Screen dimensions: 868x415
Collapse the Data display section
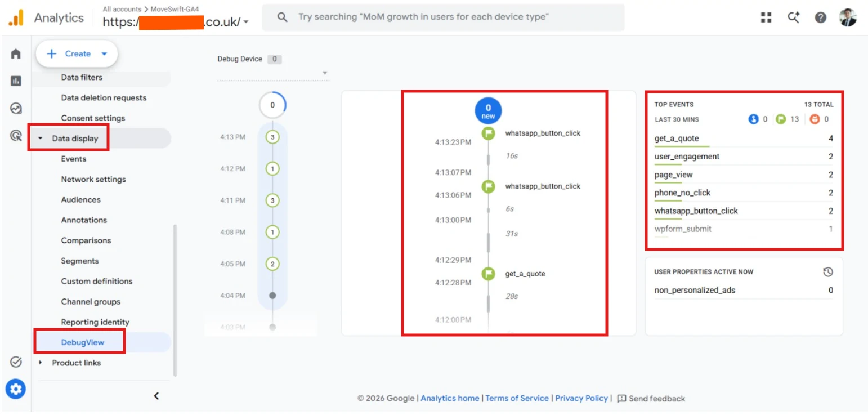40,139
